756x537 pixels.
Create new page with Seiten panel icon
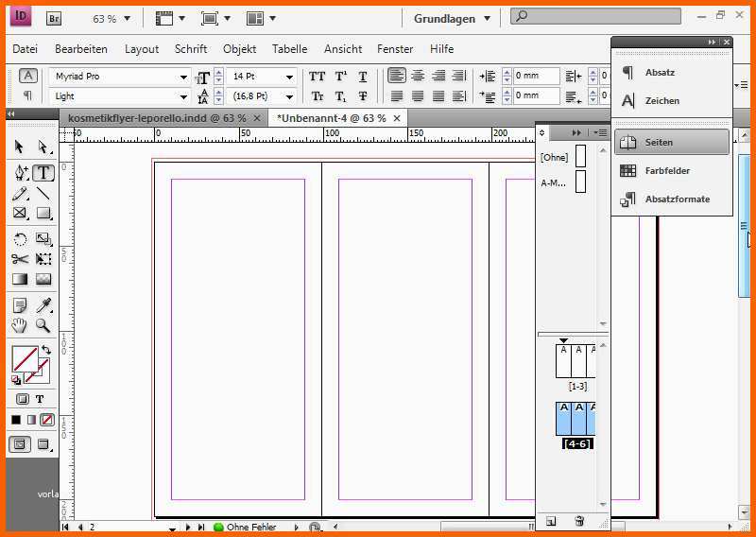[551, 521]
